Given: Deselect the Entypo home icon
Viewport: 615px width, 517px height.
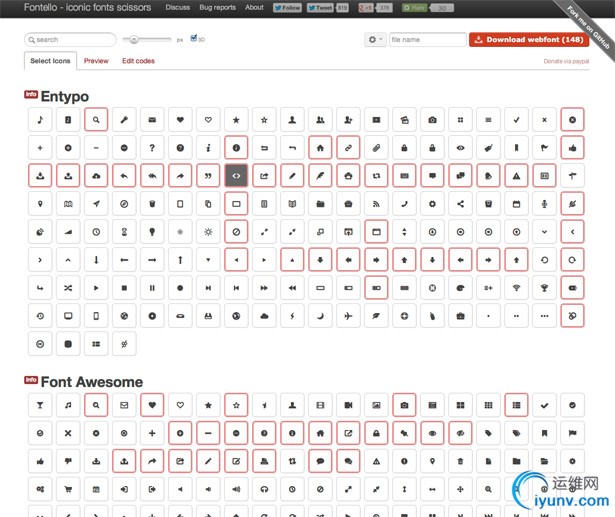Looking at the screenshot, I should point(320,148).
